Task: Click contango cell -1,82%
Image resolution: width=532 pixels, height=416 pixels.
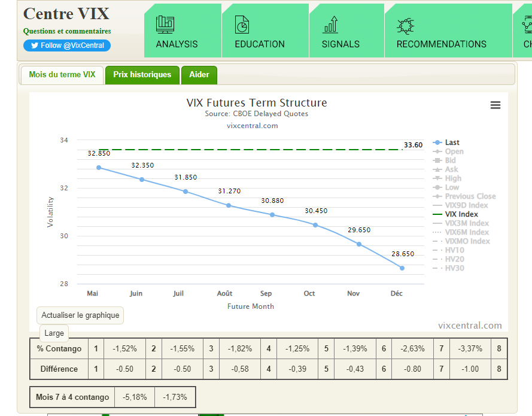Action: point(240,348)
